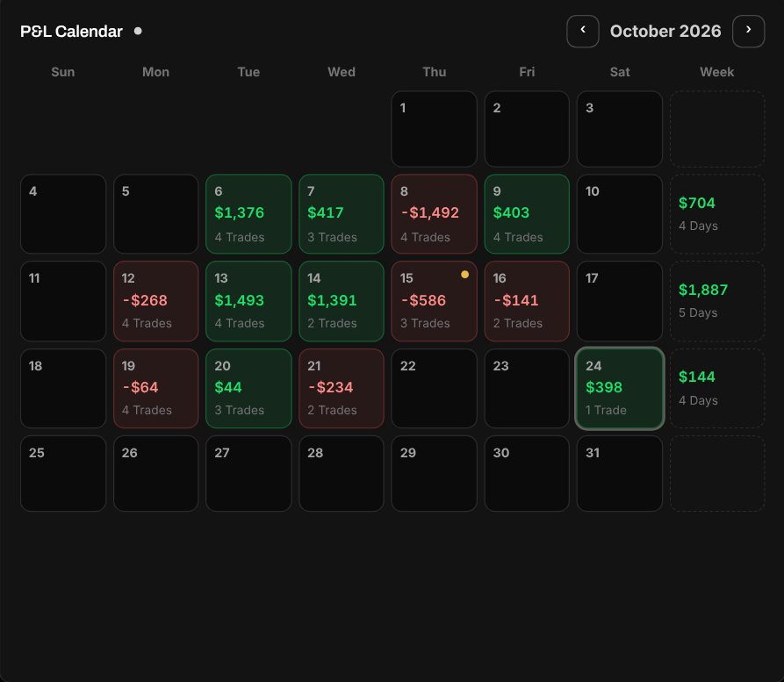Select empty day October 17
This screenshot has width=784, height=682.
pos(620,301)
